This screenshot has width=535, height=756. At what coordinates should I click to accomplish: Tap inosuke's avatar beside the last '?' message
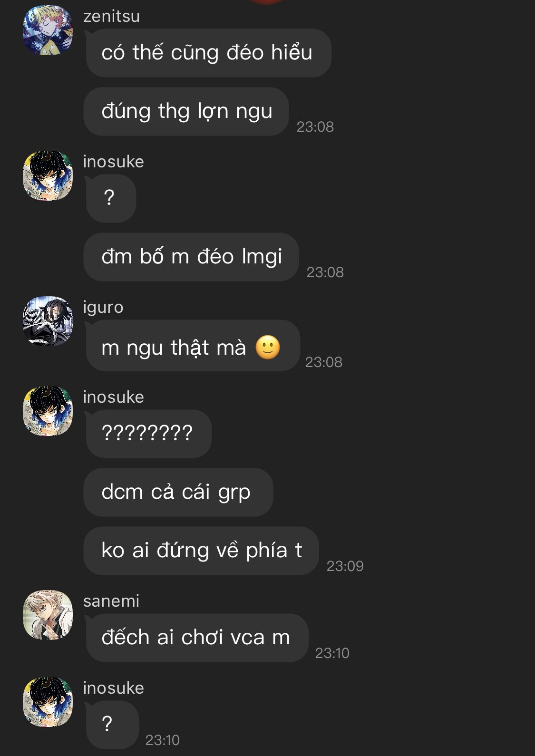tap(48, 702)
